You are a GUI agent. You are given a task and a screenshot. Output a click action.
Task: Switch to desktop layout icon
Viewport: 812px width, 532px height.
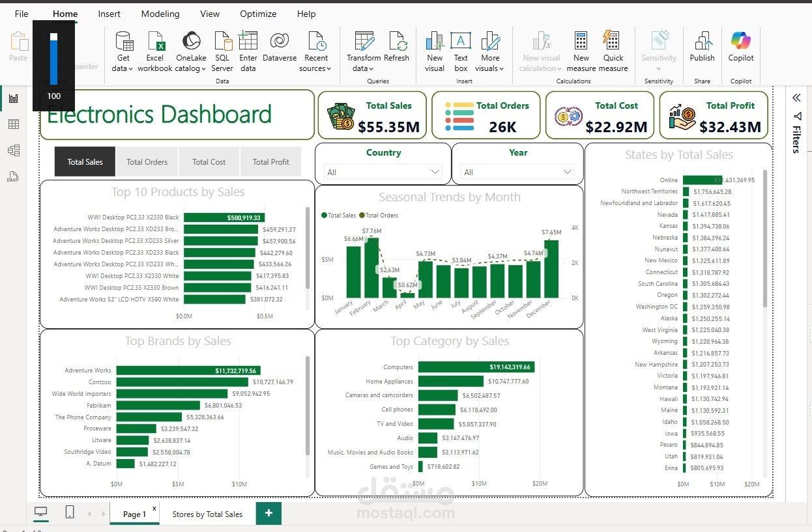pyautogui.click(x=41, y=512)
